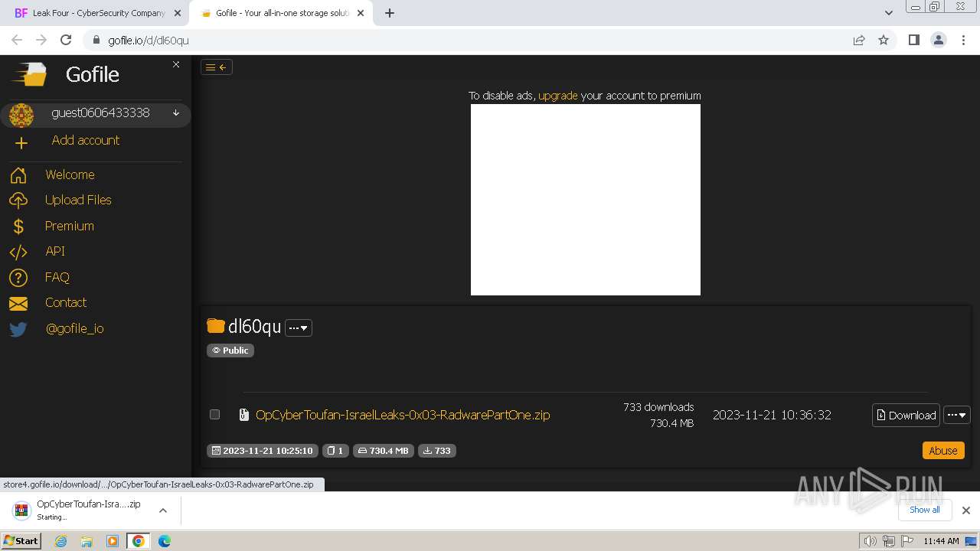Screen dimensions: 980x551
Task: Click the 2023-11-21 10:25:10 creation date badge
Action: coord(263,451)
